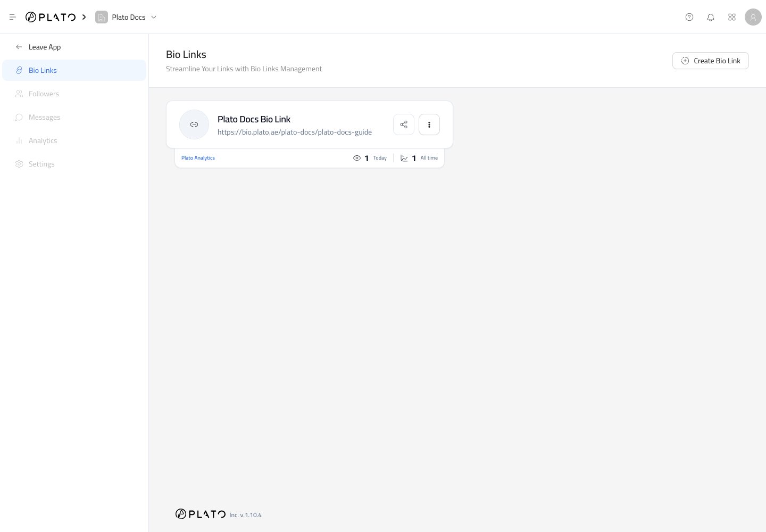Click the 'Today' views label

pyautogui.click(x=380, y=158)
